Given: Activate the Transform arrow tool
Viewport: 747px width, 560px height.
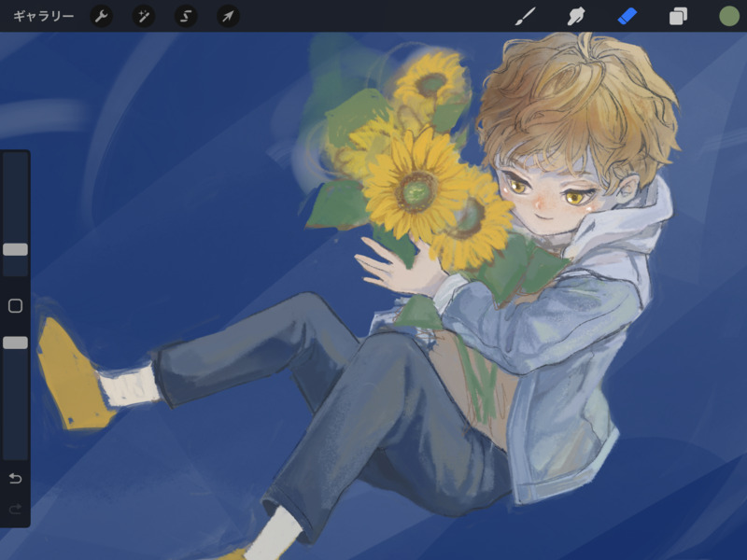Looking at the screenshot, I should 228,16.
